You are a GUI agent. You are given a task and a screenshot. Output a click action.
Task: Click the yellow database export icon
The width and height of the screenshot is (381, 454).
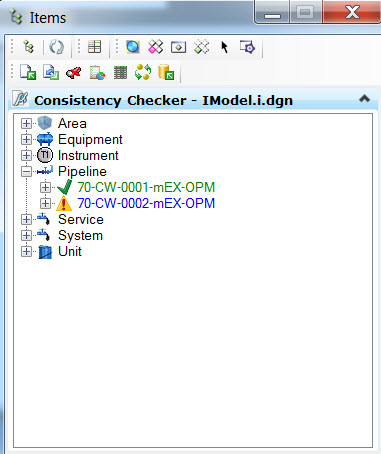[x=166, y=72]
